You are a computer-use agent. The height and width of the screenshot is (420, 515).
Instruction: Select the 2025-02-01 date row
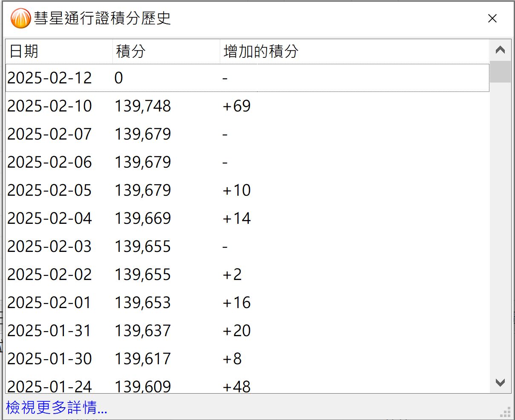tap(247, 303)
